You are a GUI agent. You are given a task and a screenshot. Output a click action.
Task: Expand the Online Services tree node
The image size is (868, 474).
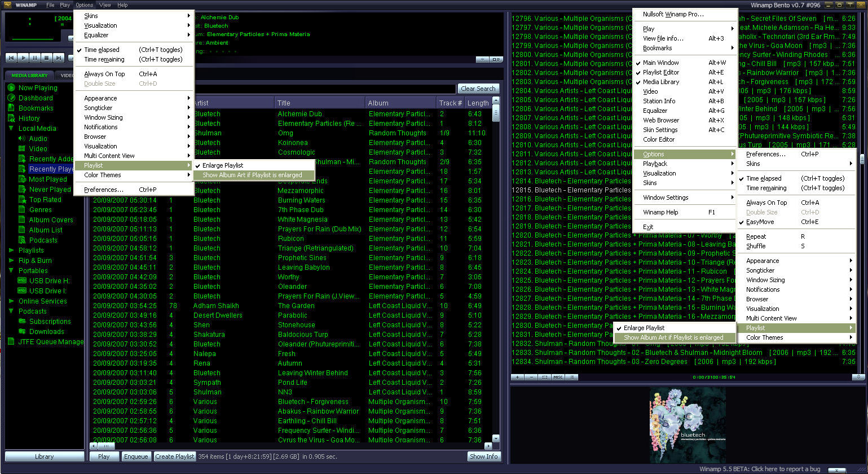tap(11, 301)
